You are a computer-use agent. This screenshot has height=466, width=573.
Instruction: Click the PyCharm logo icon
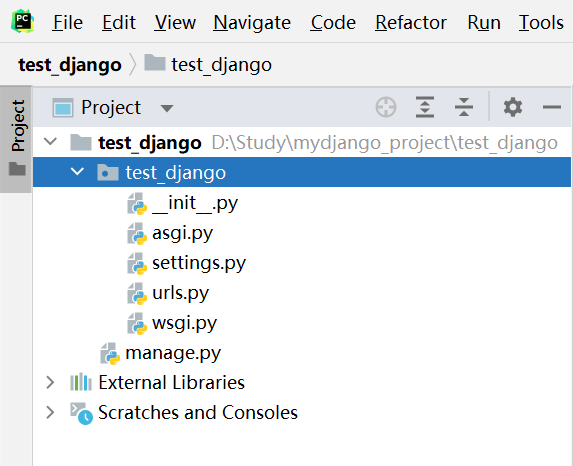point(23,22)
